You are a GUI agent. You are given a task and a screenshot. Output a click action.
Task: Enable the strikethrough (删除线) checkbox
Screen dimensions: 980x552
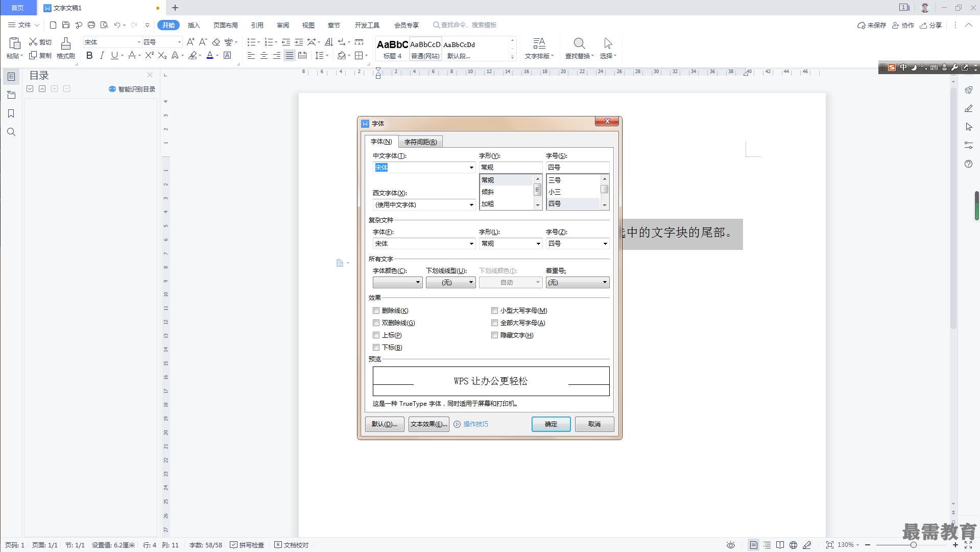[376, 311]
